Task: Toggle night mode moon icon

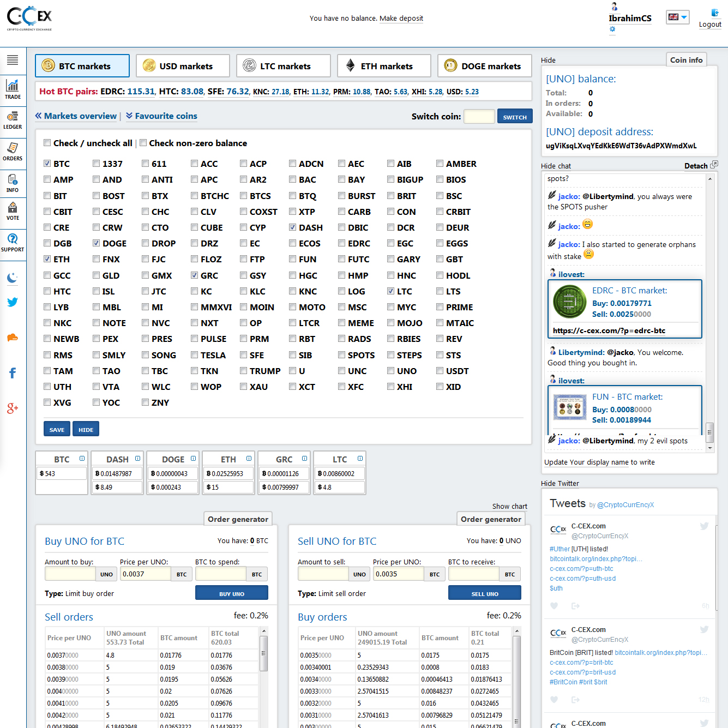Action: pos(13,278)
